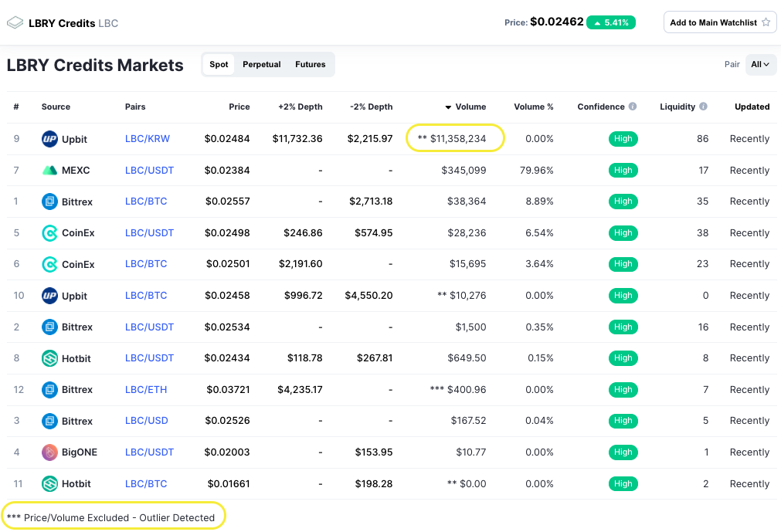Open the Confidence info tooltip icon

tap(633, 107)
